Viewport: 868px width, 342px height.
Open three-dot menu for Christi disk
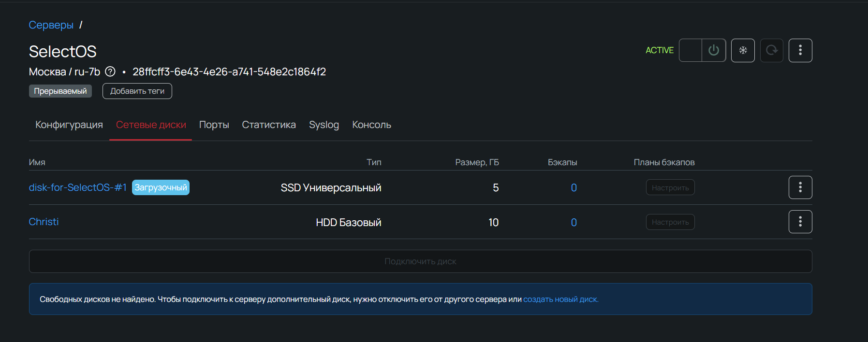click(800, 222)
